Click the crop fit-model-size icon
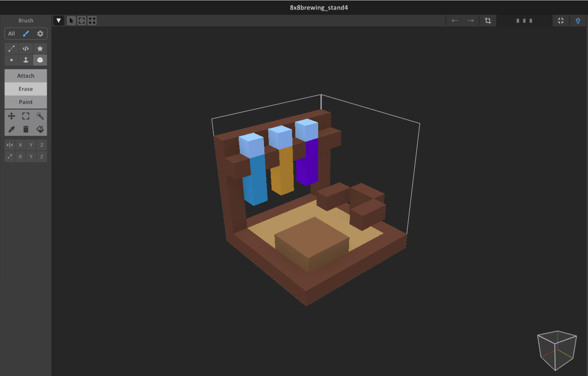This screenshot has height=376, width=588. 488,20
